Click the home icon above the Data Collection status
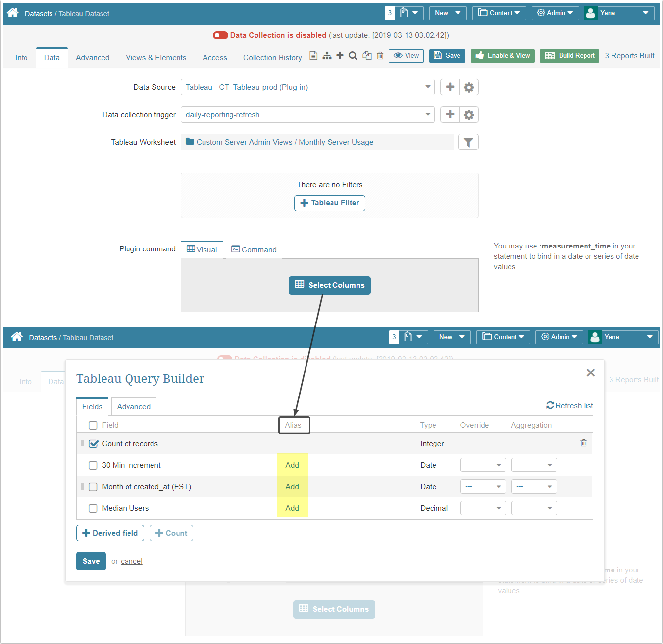 13,13
